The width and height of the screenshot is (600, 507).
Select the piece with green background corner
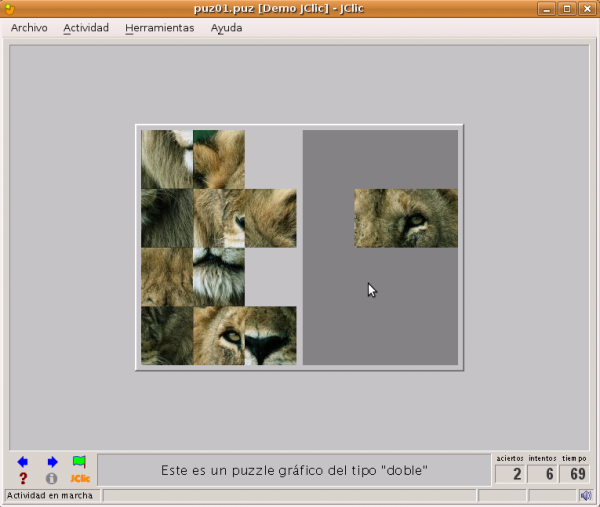pos(218,159)
